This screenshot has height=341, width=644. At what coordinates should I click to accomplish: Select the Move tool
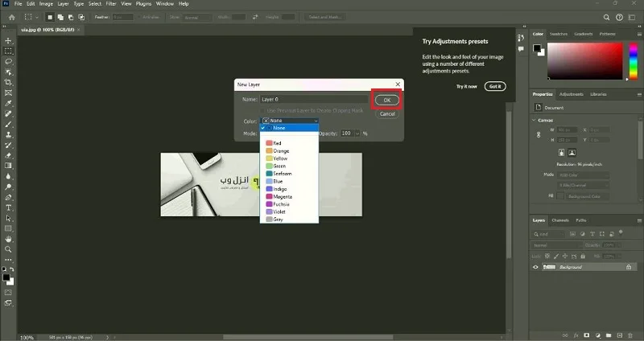coord(8,41)
